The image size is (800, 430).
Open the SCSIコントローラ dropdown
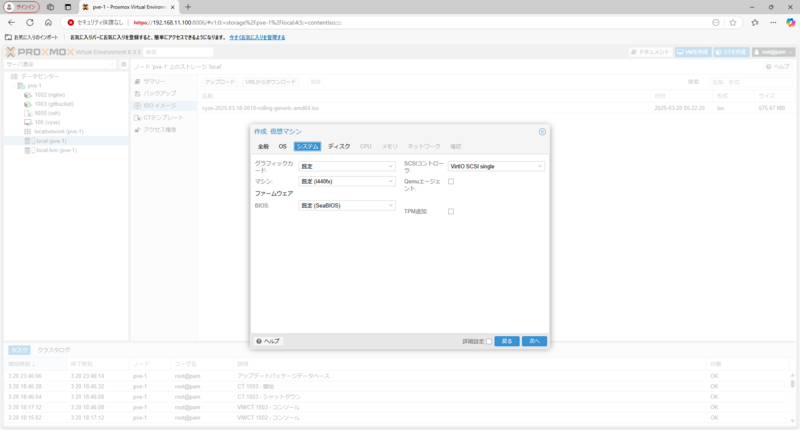[496, 166]
